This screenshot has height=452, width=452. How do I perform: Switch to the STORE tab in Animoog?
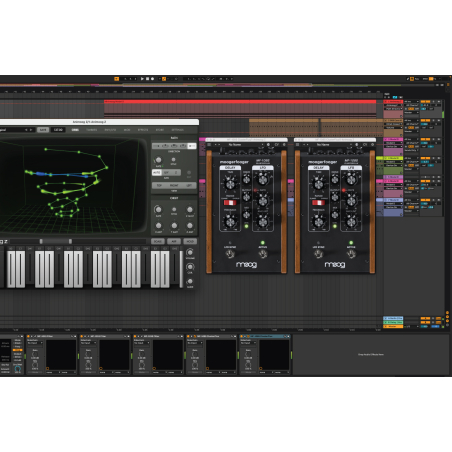160,130
